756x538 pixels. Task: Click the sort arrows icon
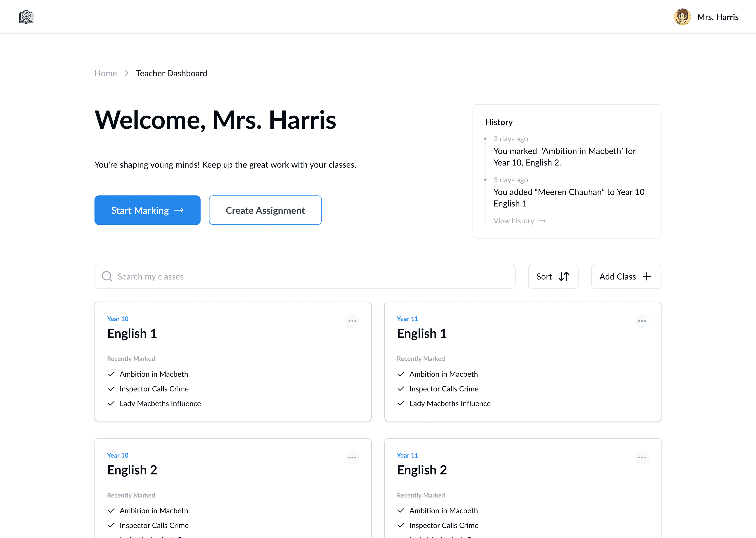point(564,276)
